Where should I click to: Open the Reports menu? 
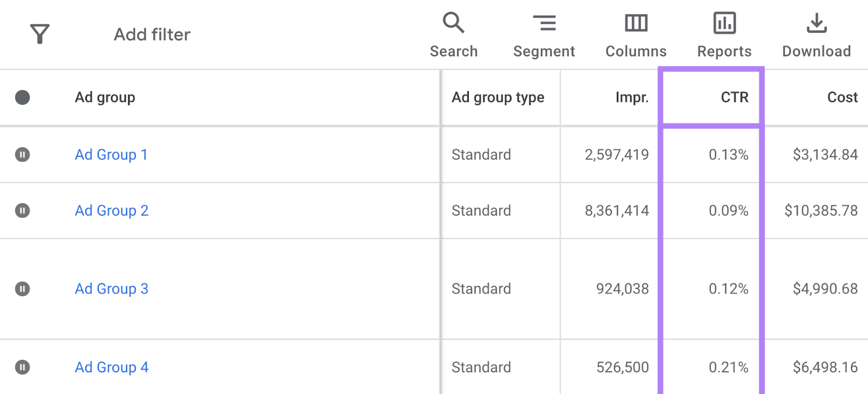point(724,35)
